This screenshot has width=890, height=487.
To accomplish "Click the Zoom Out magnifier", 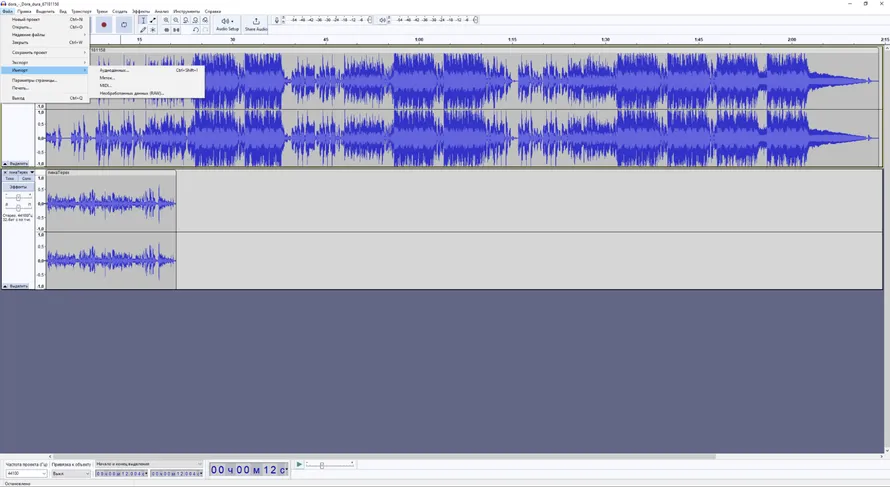I will click(x=176, y=20).
